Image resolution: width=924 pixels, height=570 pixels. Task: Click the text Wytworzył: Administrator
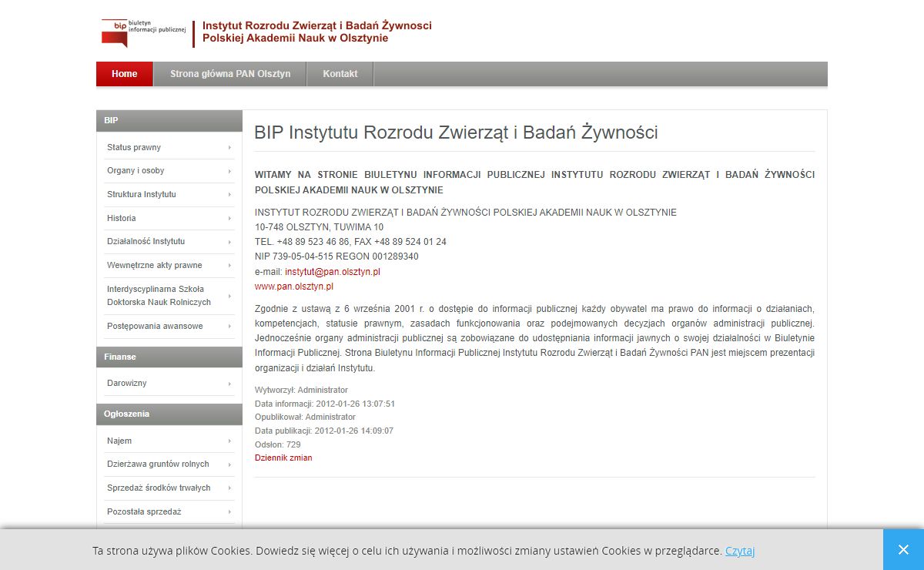coord(301,390)
